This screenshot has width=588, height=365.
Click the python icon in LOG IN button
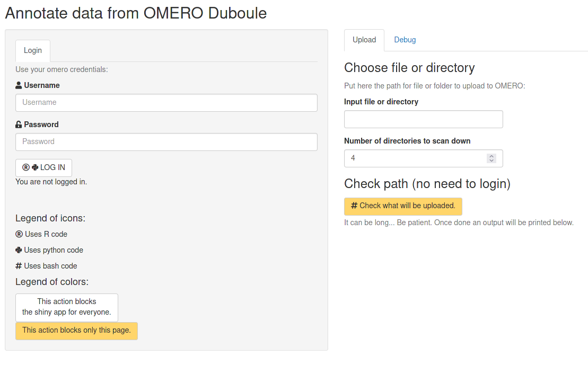coord(35,167)
